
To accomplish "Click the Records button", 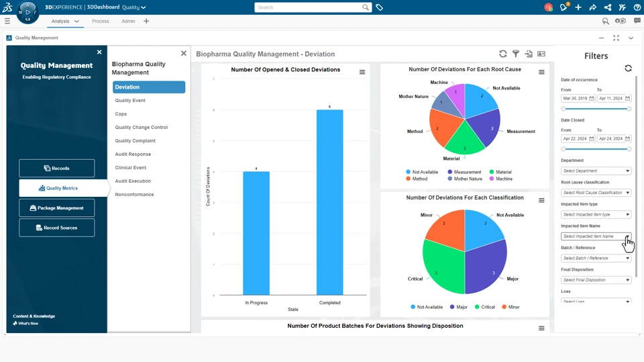I will pyautogui.click(x=56, y=169).
